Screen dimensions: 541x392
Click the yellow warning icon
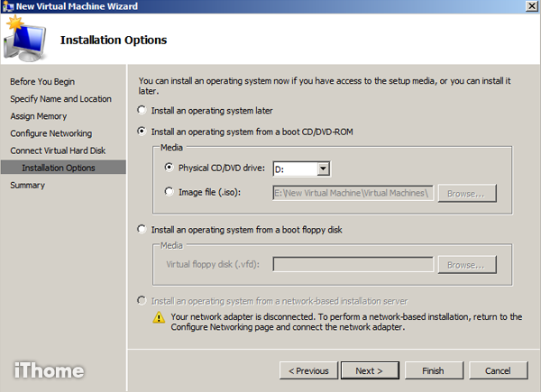158,317
